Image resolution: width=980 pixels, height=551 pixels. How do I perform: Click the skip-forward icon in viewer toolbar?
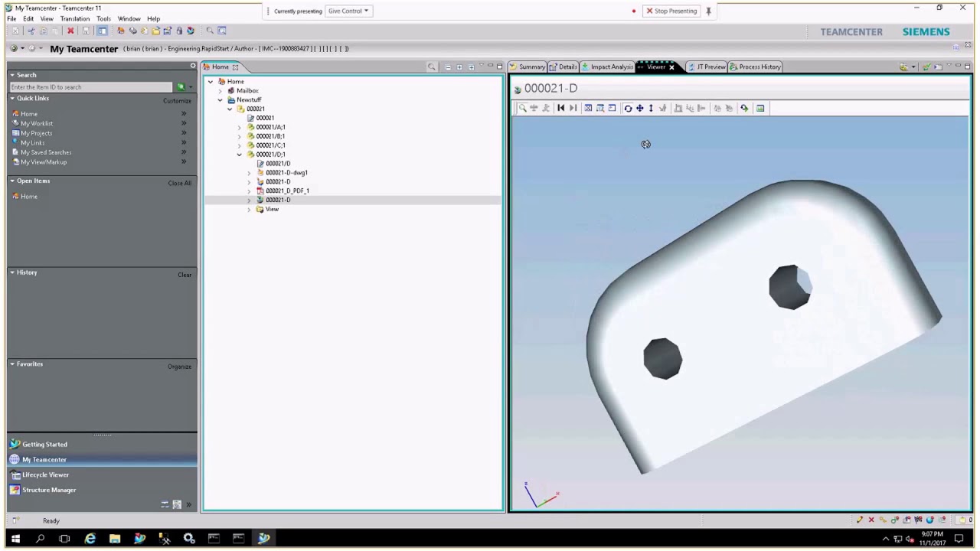point(573,108)
